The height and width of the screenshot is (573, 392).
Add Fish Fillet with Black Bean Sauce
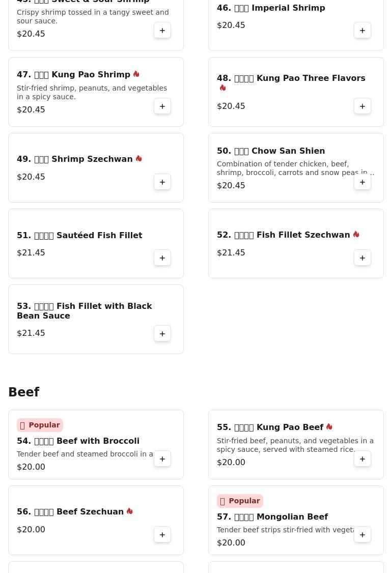coord(162,334)
